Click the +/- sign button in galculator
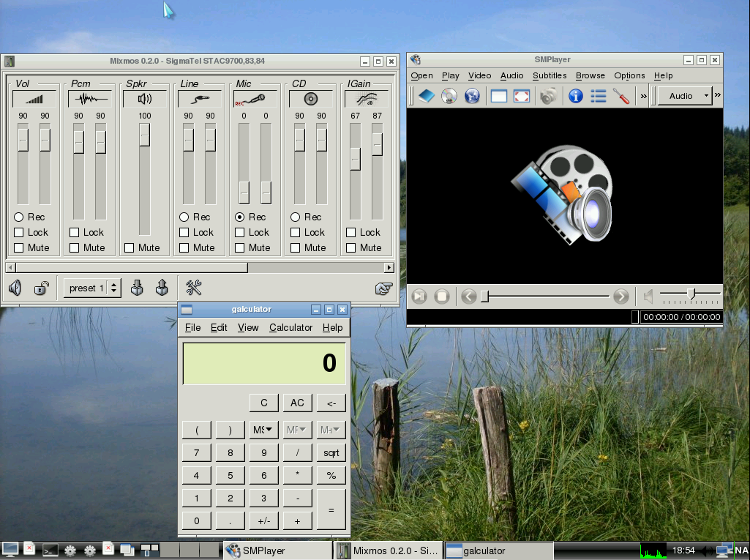This screenshot has height=560, width=750. 263,520
